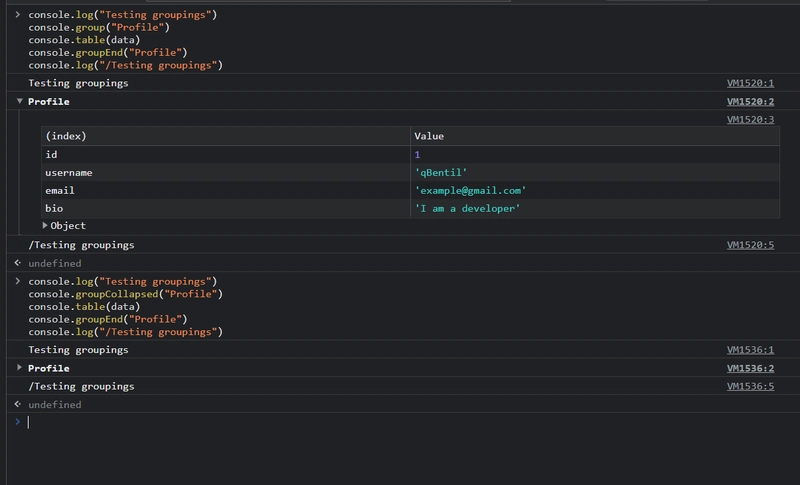The width and height of the screenshot is (800, 485).
Task: Select the 'qBentil' username value cell
Action: click(x=595, y=172)
